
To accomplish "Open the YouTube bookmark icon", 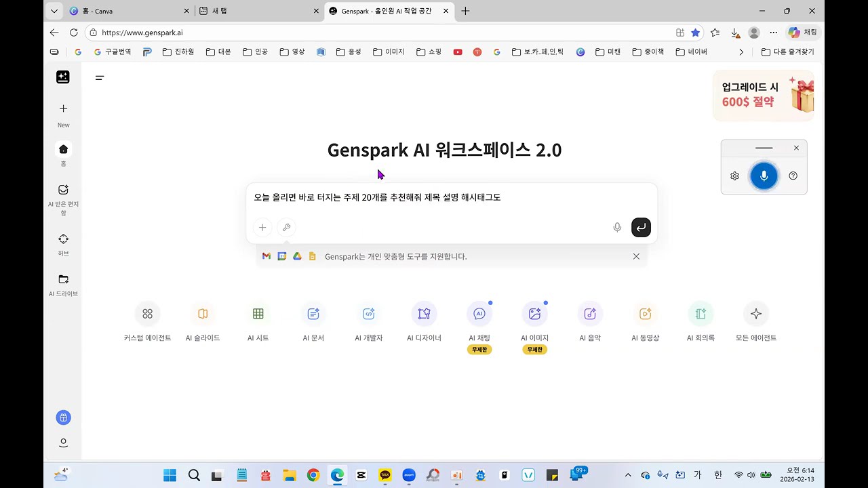I will pyautogui.click(x=458, y=52).
